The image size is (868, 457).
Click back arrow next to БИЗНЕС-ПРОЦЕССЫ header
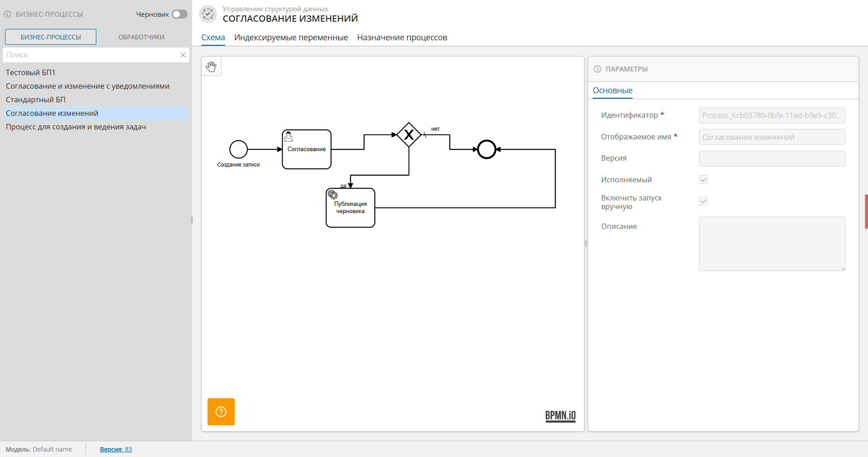[x=8, y=14]
